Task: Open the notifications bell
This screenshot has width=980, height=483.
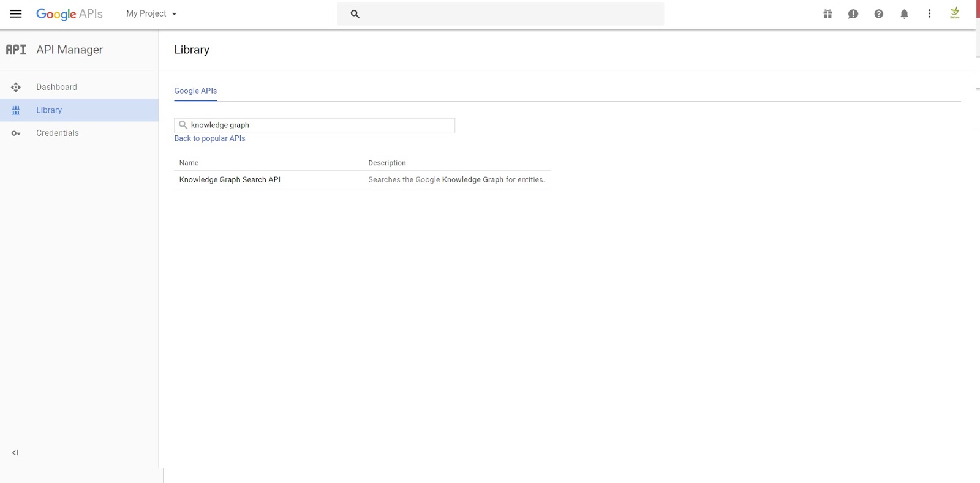Action: 904,14
